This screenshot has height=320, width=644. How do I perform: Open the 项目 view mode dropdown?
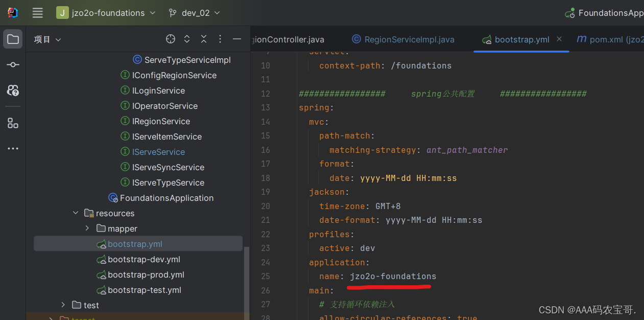coord(47,39)
